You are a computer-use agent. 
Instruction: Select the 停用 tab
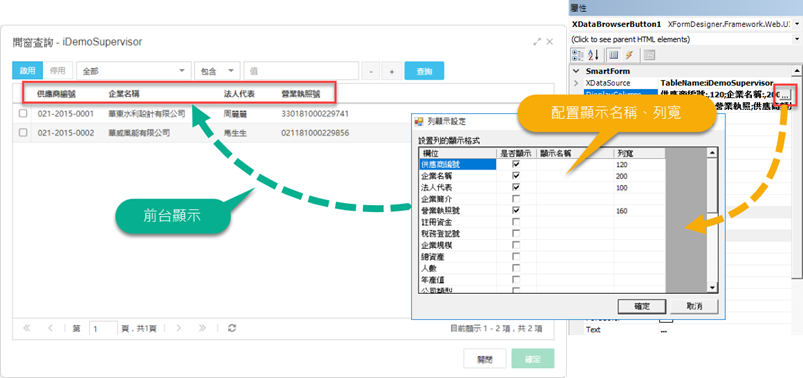tap(58, 71)
